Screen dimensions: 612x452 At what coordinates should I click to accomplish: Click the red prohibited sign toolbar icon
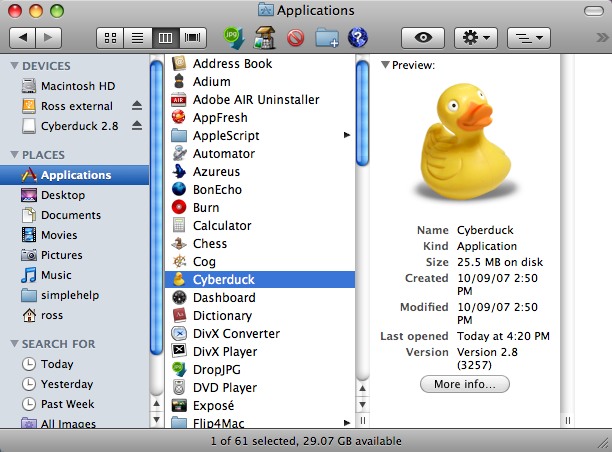tap(295, 38)
